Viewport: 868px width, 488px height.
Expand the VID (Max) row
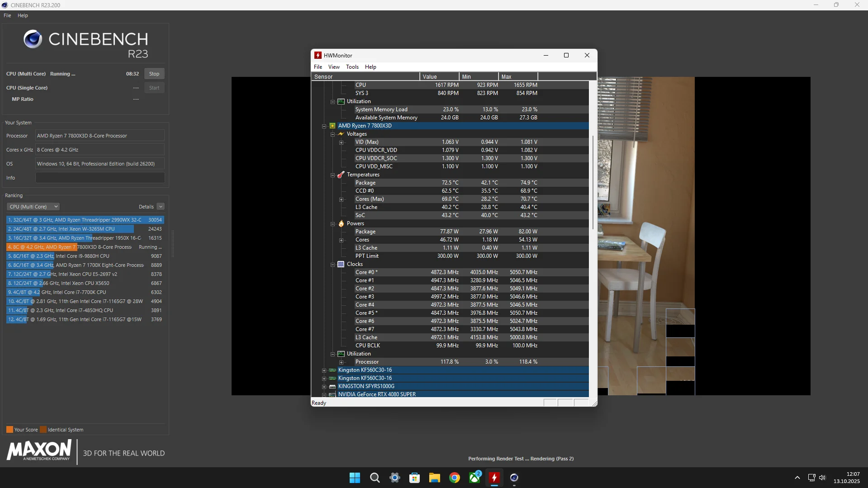(x=341, y=142)
